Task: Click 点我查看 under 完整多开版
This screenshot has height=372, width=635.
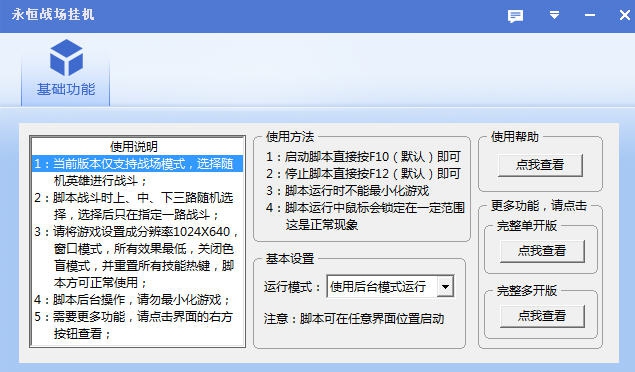Action: click(x=542, y=316)
